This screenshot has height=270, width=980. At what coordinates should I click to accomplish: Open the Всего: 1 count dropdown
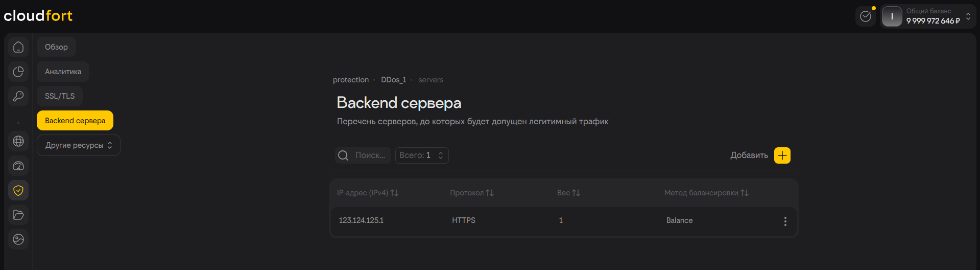[422, 155]
